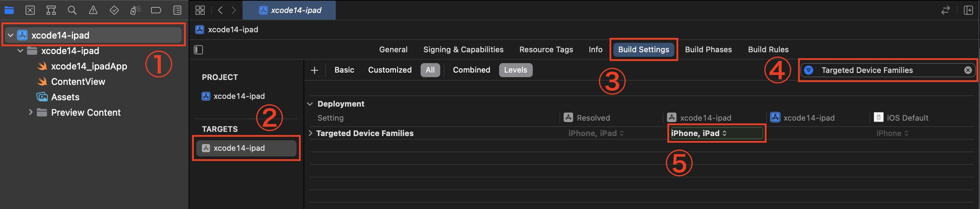Toggle the All settings filter
The width and height of the screenshot is (980, 209).
(430, 70)
